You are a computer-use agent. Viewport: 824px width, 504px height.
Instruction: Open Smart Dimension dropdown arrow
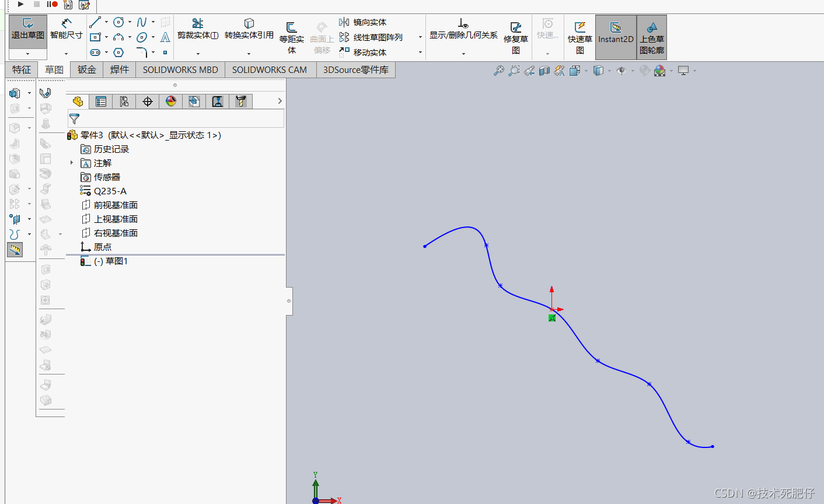[x=66, y=54]
